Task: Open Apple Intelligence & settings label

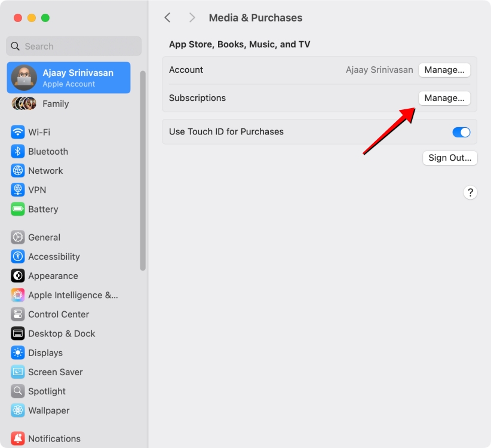Action: pos(73,295)
